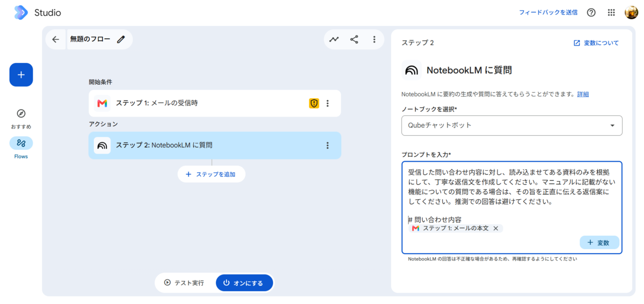Open the account profile avatar

632,12
